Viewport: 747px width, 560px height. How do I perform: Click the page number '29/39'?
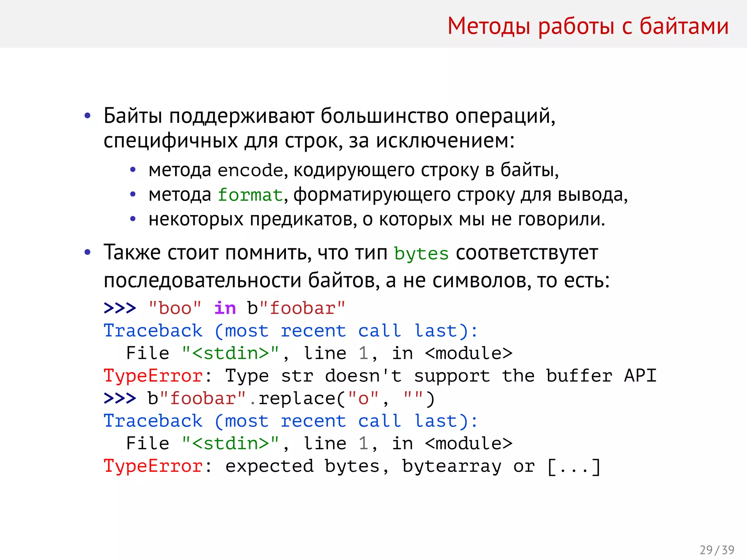717,550
